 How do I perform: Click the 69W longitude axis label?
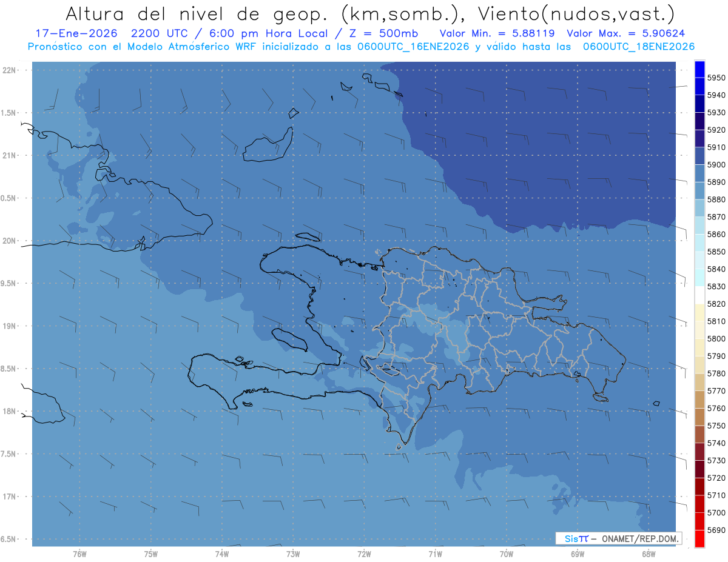coord(578,554)
